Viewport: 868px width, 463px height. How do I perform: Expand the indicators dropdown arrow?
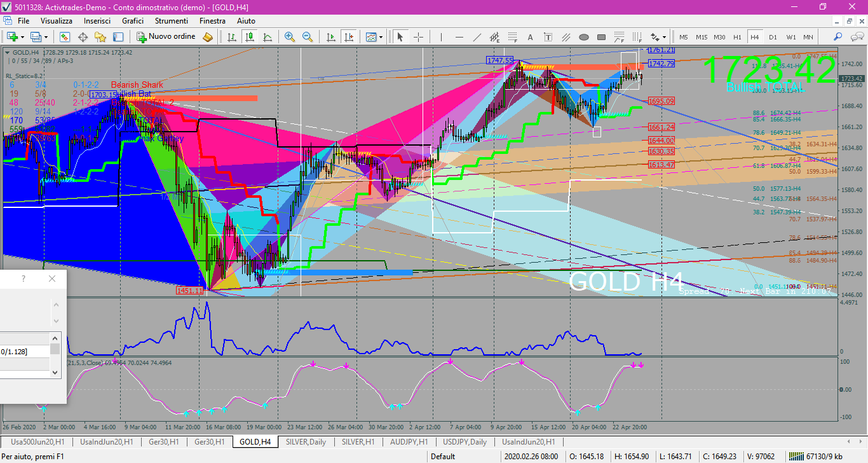[381, 37]
